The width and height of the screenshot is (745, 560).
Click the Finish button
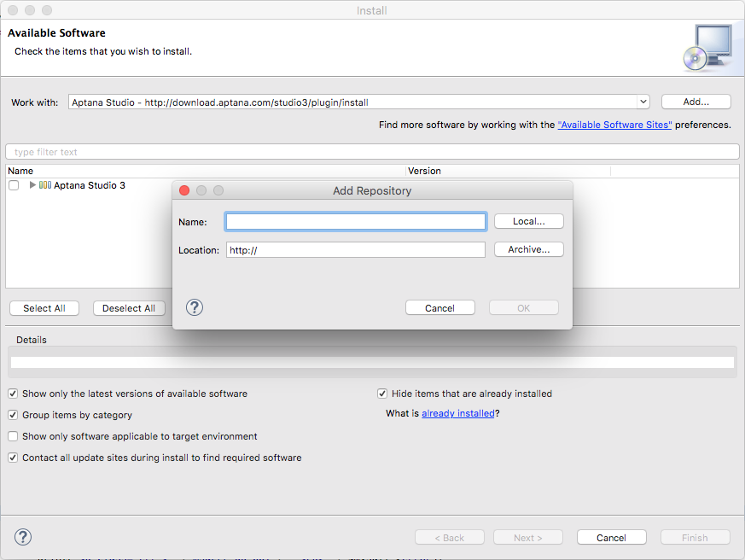point(696,538)
